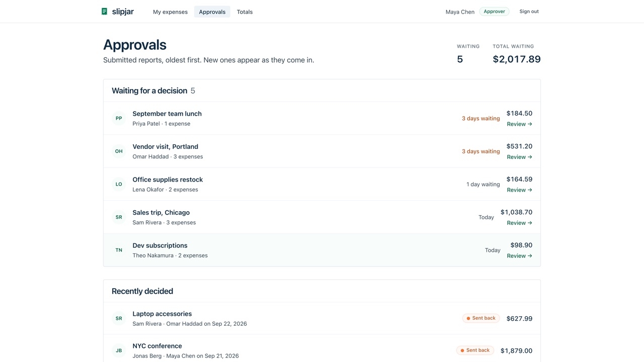Click the $2,017.89 total waiting amount
644x362 pixels.
[x=517, y=59]
